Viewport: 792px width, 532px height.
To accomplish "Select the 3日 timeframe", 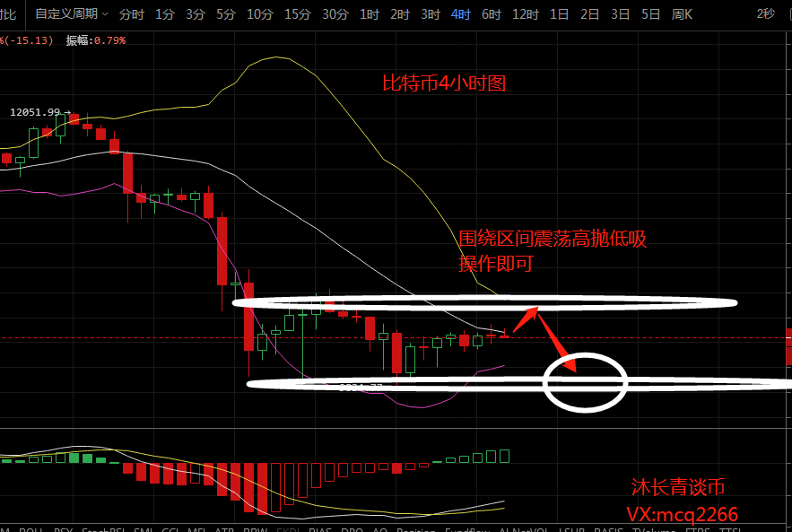I will [621, 14].
